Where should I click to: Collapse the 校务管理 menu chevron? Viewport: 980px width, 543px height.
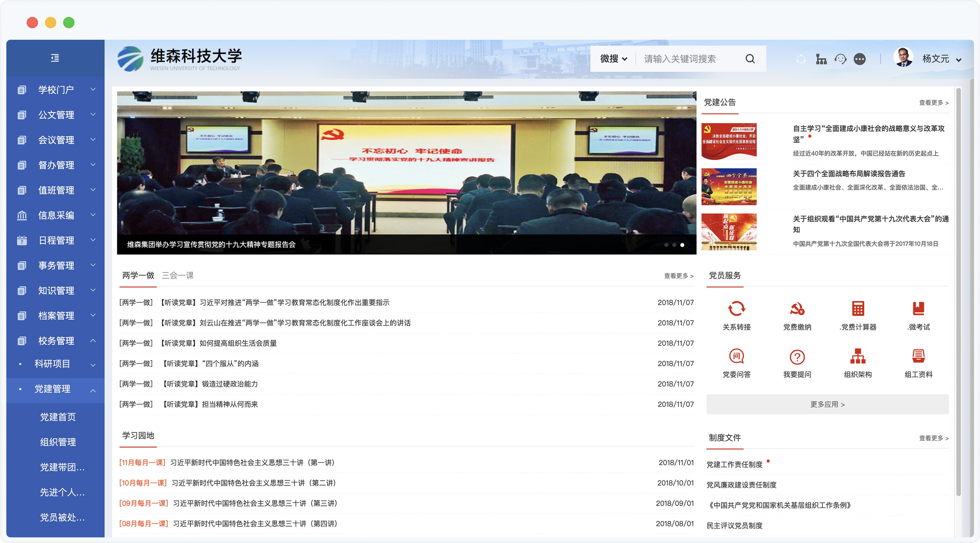click(93, 340)
